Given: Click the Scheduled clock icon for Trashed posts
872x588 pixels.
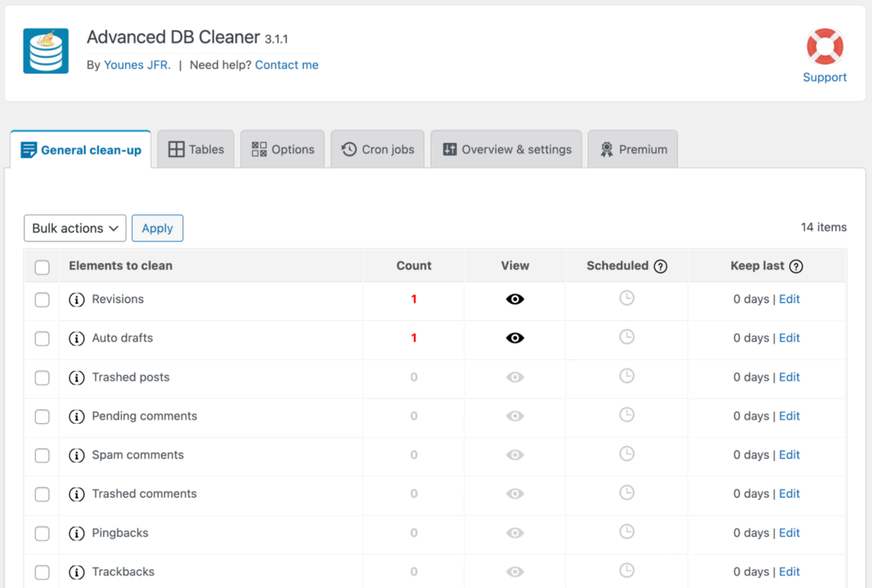Looking at the screenshot, I should [627, 377].
